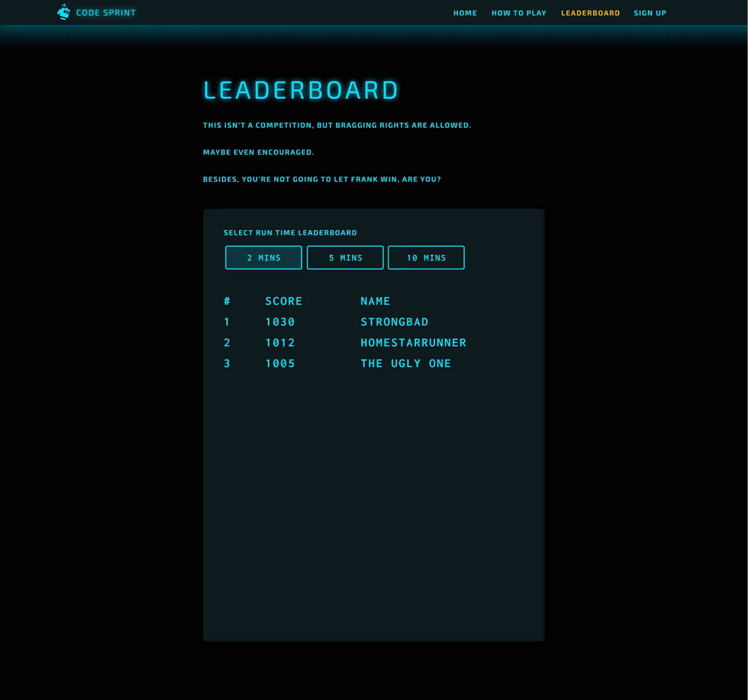
Task: Click the Select Run Time Leaderboard label
Action: click(290, 233)
